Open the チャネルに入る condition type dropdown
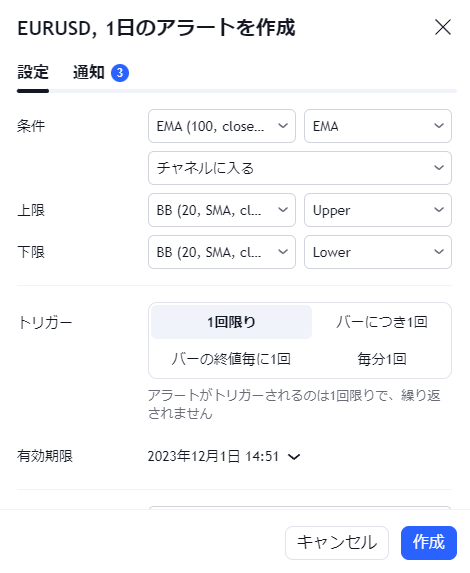This screenshot has height=573, width=470. coord(300,168)
